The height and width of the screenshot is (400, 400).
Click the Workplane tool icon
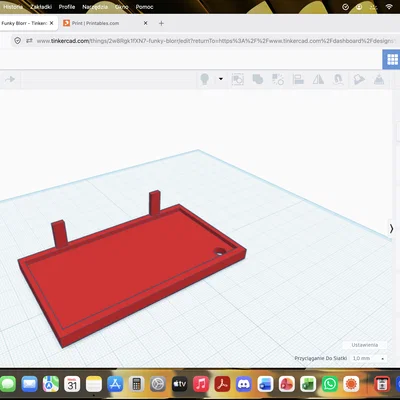(379, 79)
